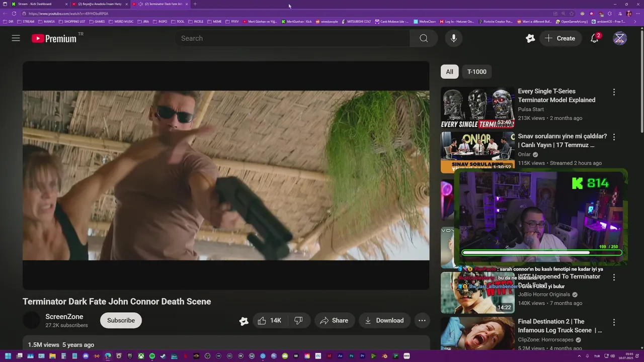
Task: Open the notifications bell
Action: tap(594, 38)
